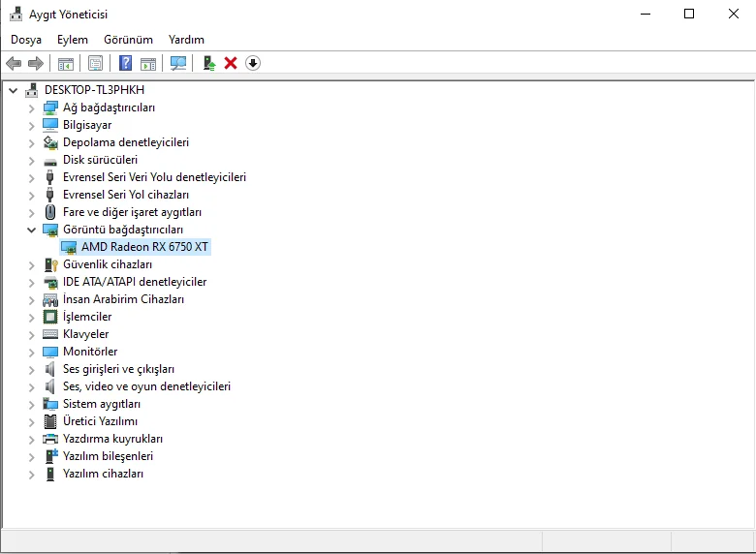Click the red X Uninstall device icon
Image resolution: width=756 pixels, height=554 pixels.
point(231,63)
